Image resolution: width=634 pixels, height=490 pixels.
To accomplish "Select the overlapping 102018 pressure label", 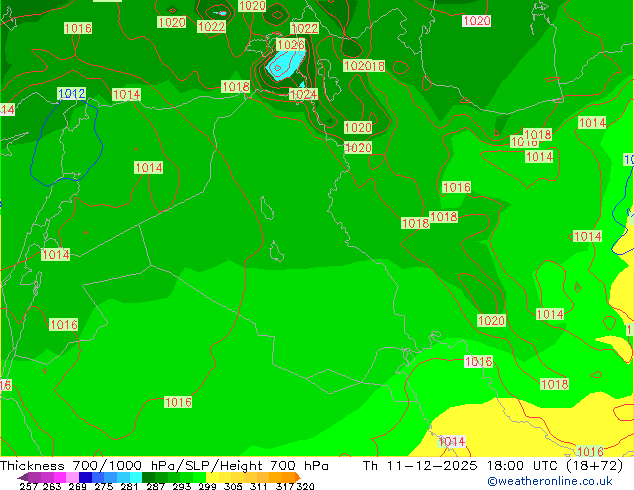I will point(364,66).
